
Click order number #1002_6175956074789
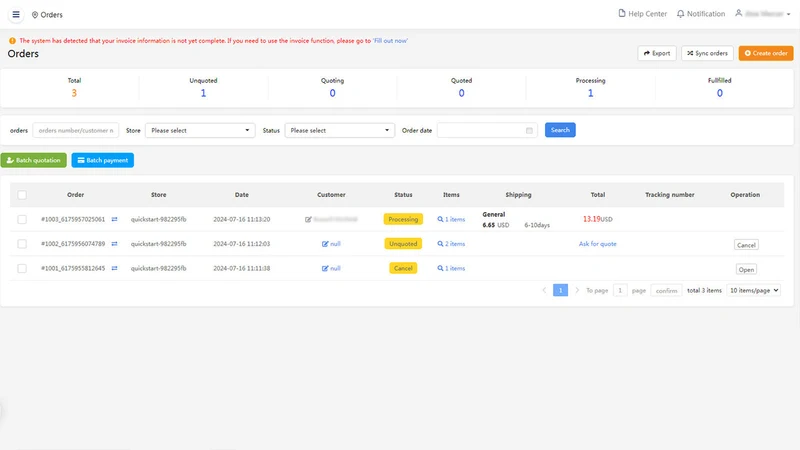pyautogui.click(x=73, y=244)
